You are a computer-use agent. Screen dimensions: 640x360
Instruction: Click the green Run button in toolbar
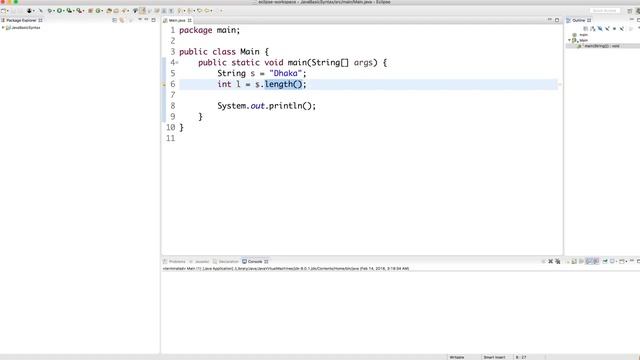(x=59, y=11)
